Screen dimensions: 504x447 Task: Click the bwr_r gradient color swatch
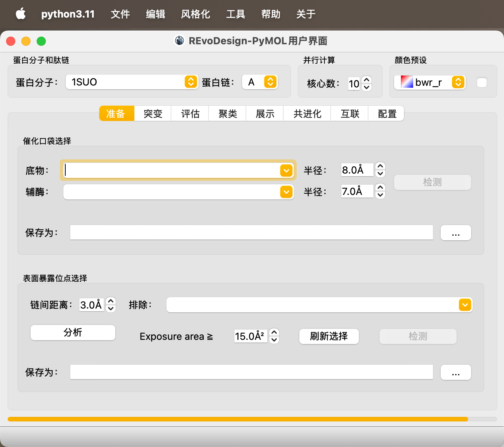pyautogui.click(x=407, y=82)
